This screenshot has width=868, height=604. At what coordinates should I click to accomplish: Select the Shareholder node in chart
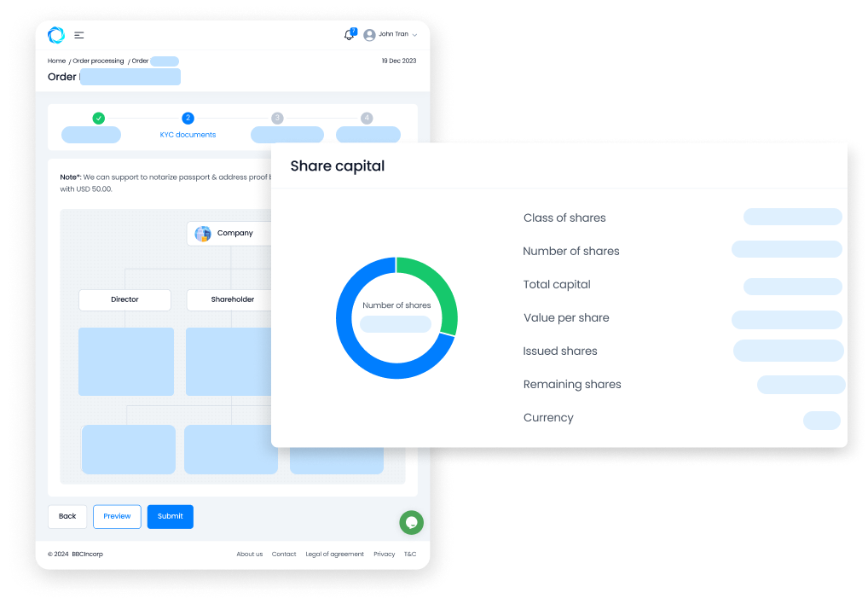232,300
